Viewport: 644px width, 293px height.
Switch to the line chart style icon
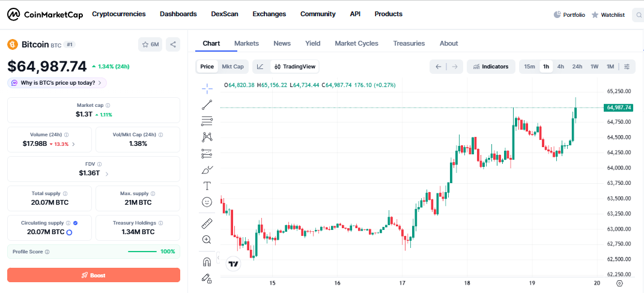click(x=260, y=67)
